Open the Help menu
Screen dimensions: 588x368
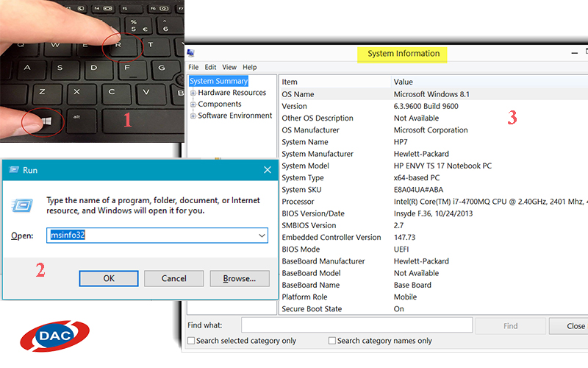click(x=250, y=67)
